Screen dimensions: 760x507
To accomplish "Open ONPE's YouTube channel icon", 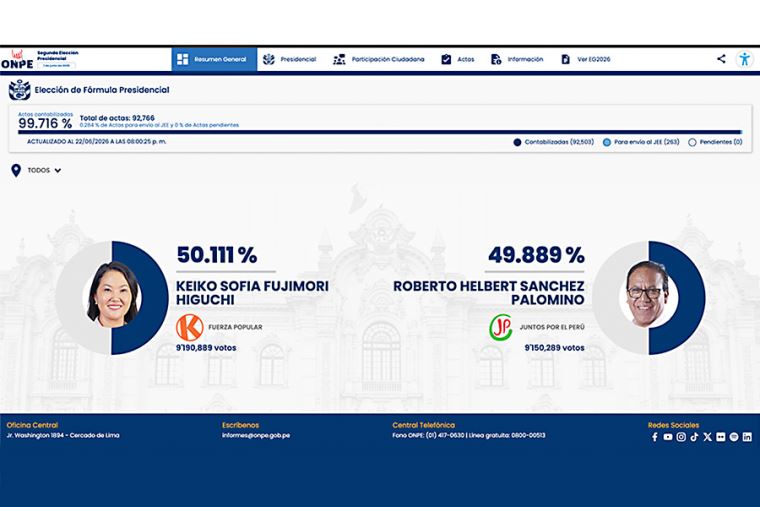I will (668, 437).
